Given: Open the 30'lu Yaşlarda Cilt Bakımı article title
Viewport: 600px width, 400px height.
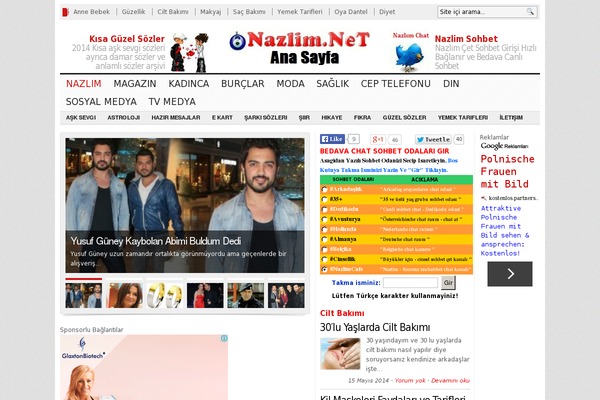Looking at the screenshot, I should click(x=375, y=327).
